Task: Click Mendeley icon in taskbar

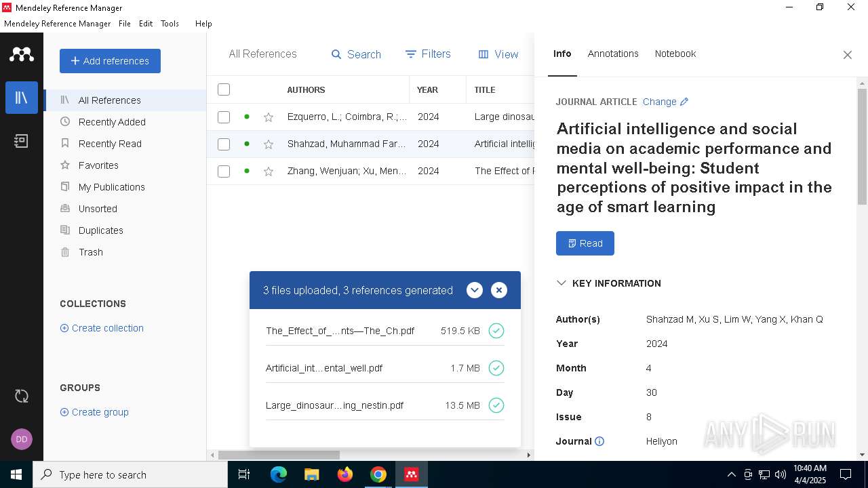Action: [x=411, y=474]
